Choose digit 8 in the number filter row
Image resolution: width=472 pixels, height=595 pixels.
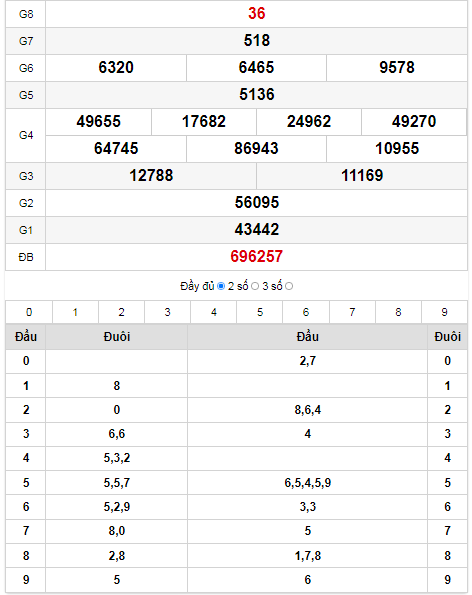click(398, 312)
